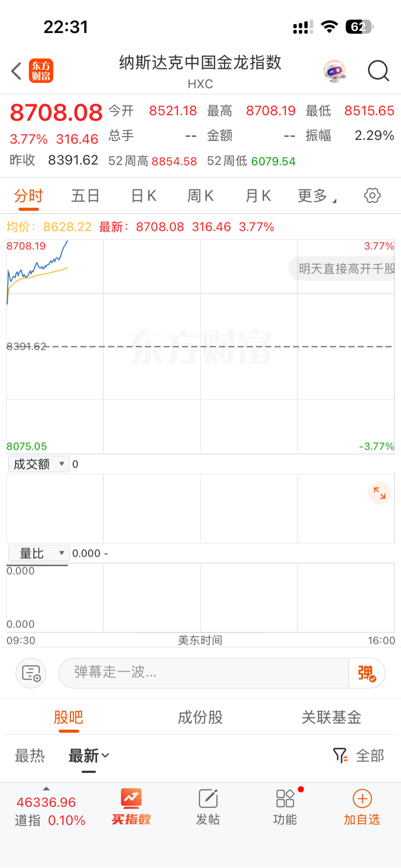Viewport: 401px width, 868px height.
Task: Tap the back arrow icon
Action: click(16, 71)
